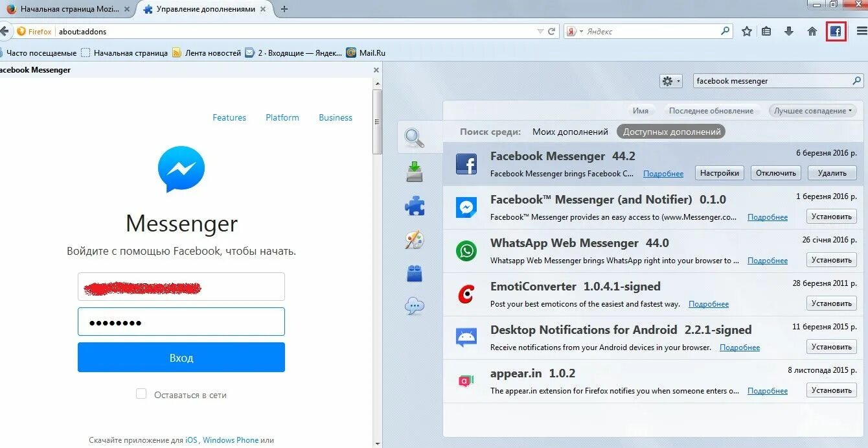Select the Facebook Messenger 44.2 icon
This screenshot has height=448, width=868.
466,164
